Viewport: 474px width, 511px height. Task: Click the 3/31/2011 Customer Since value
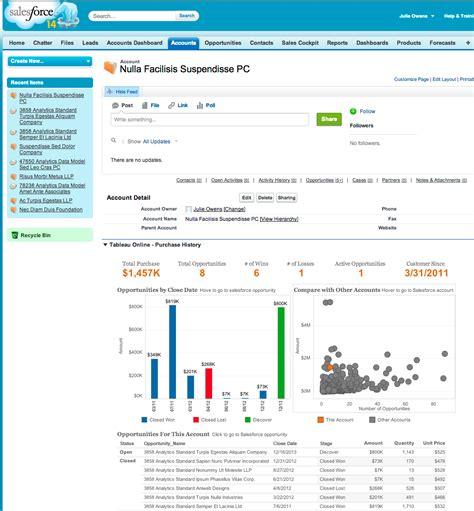(x=426, y=273)
